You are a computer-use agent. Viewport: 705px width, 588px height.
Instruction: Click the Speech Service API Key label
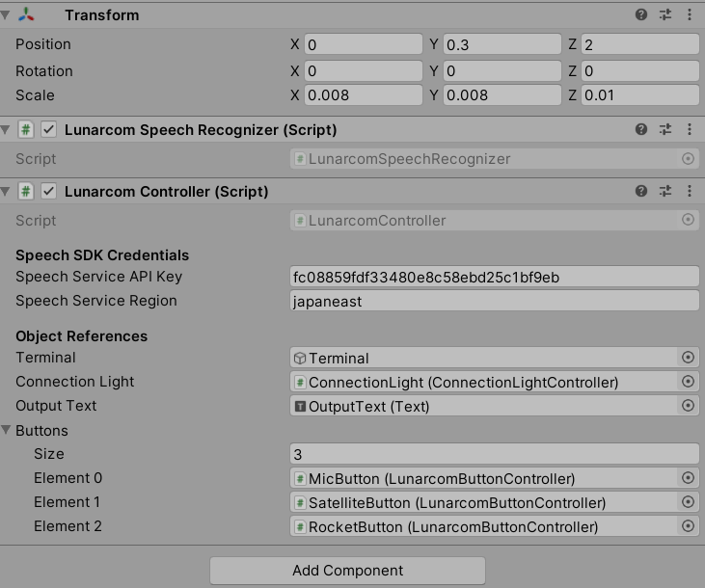[99, 277]
